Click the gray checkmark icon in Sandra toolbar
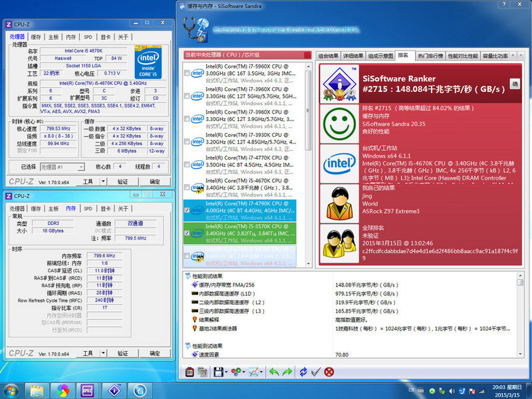The image size is (532, 399). tap(316, 372)
